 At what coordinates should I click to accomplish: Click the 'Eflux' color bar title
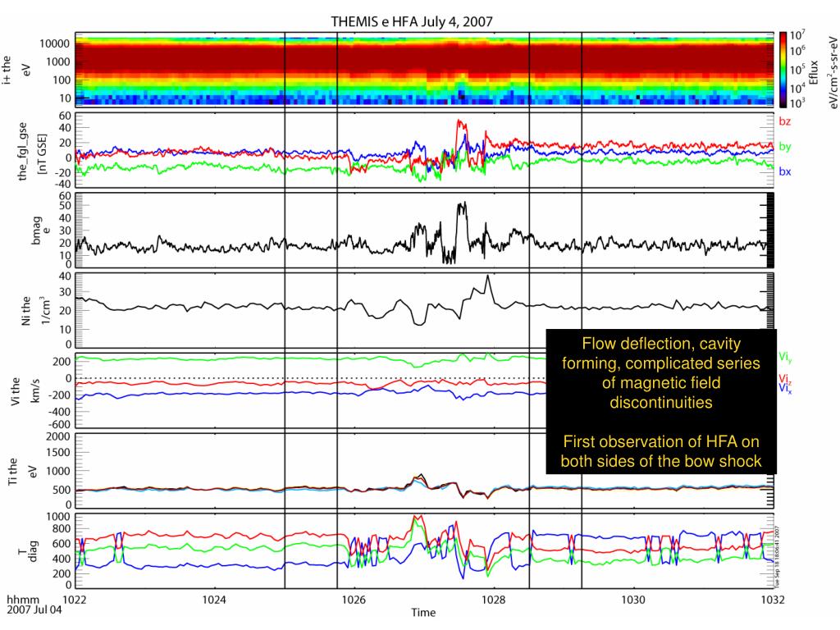click(x=814, y=72)
